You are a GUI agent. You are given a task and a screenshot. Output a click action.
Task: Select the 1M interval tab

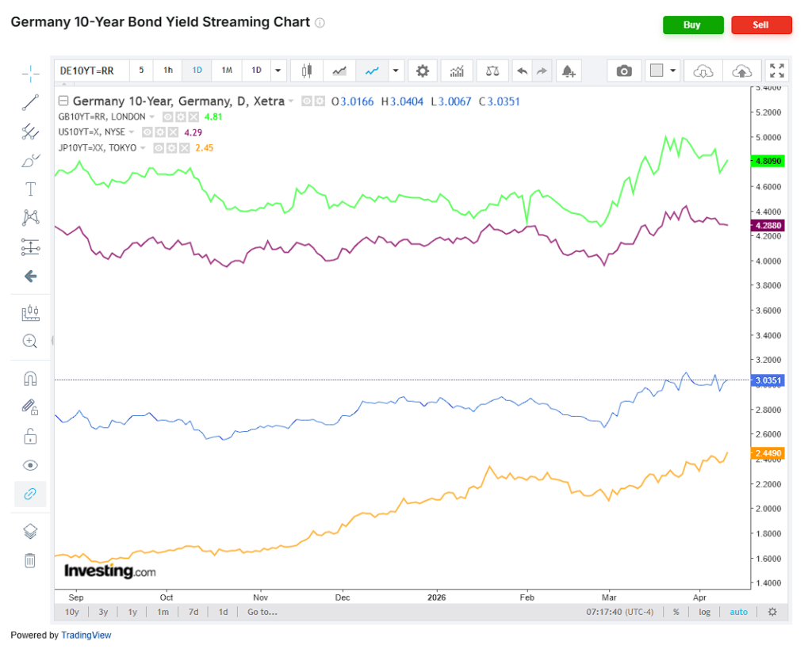(x=226, y=71)
